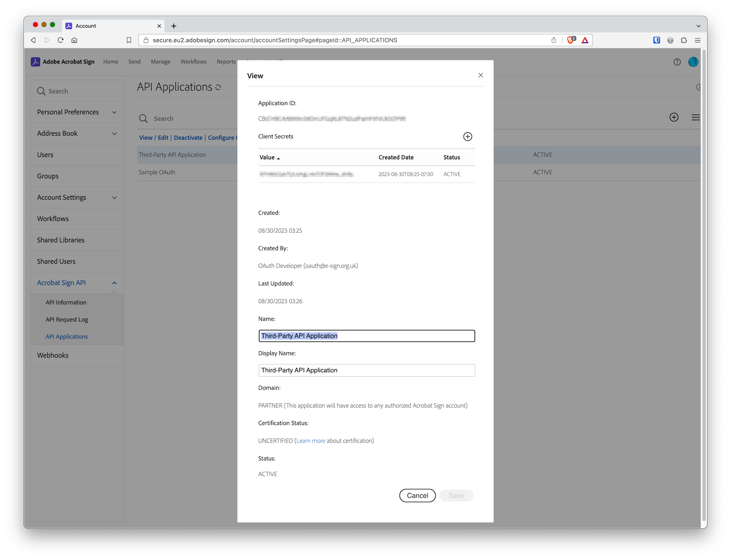Click the share icon in address bar

(x=554, y=40)
